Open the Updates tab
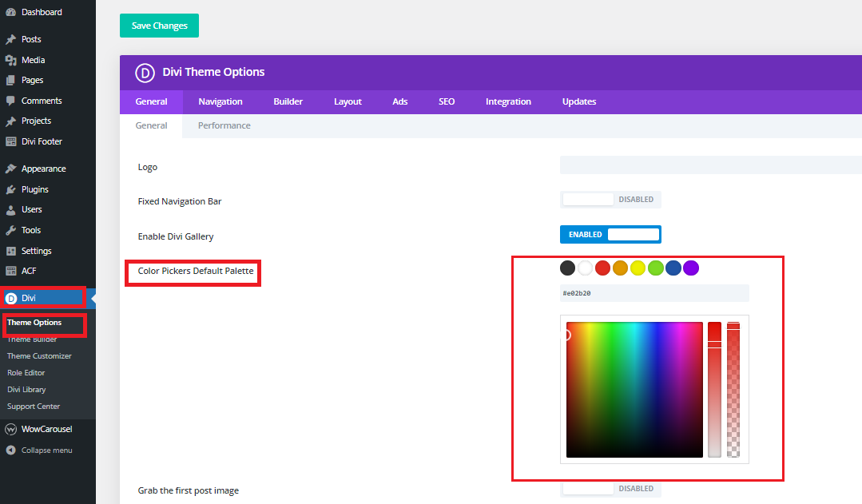 pos(579,101)
